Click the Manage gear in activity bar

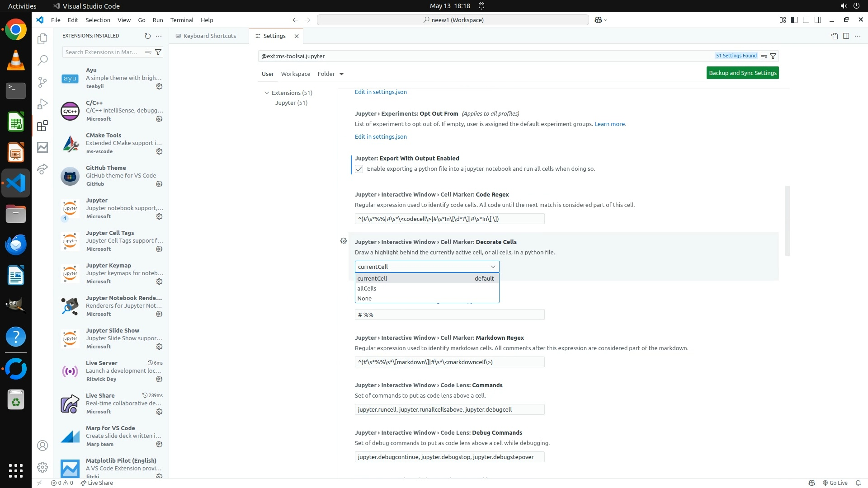42,467
